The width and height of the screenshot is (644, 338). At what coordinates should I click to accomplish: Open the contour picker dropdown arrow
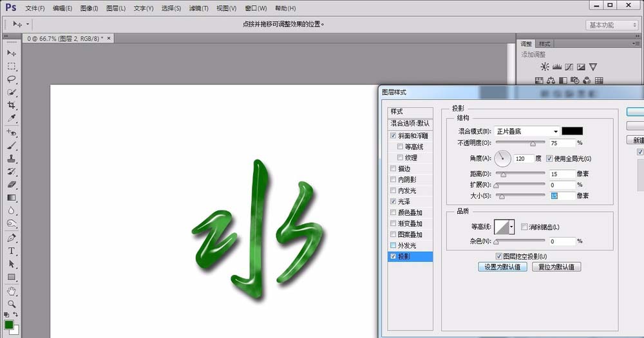[512, 227]
